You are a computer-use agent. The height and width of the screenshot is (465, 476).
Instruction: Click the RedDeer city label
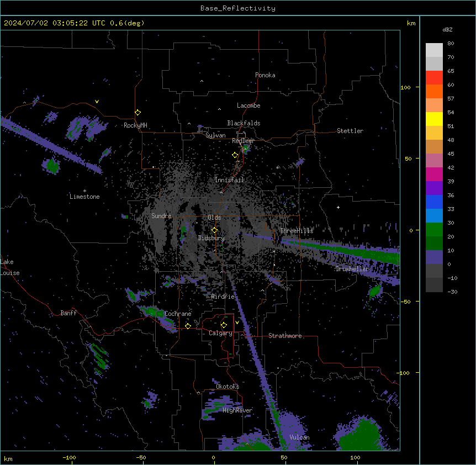tap(243, 141)
